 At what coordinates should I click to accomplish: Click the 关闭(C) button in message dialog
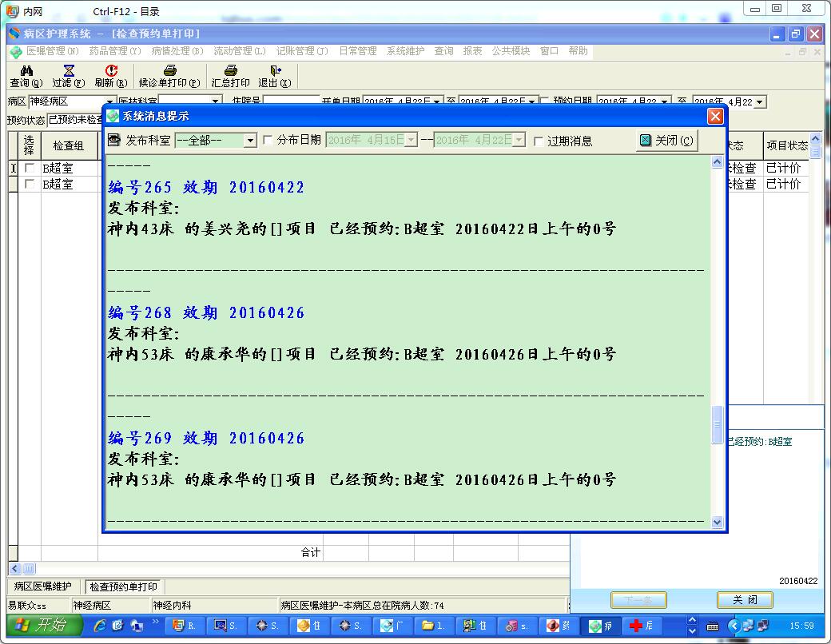pos(667,141)
